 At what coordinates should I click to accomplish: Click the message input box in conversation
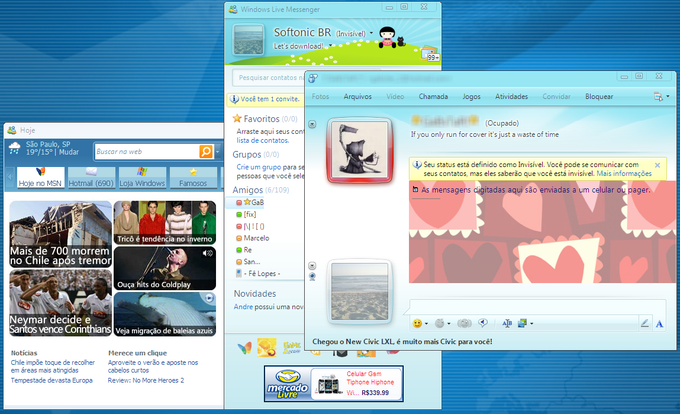(537, 307)
